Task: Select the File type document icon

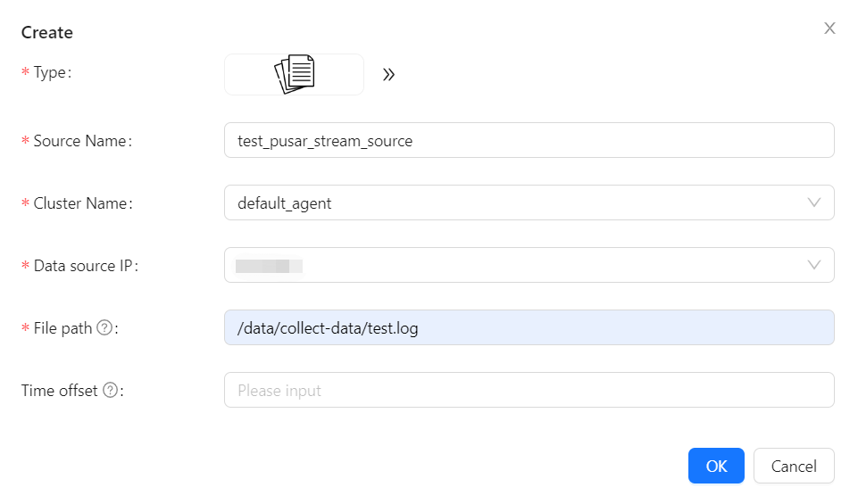Action: 295,74
